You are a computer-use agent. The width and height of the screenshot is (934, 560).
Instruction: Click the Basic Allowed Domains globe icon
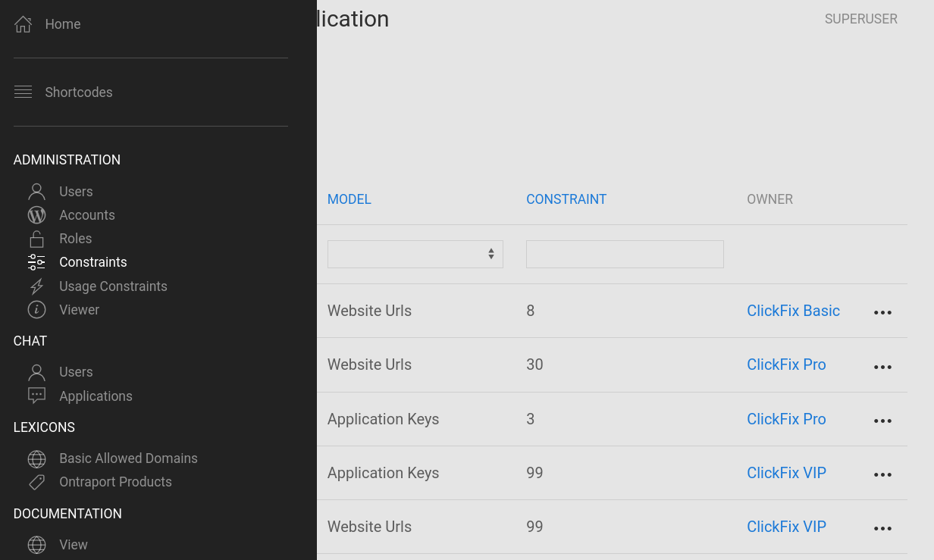point(36,458)
